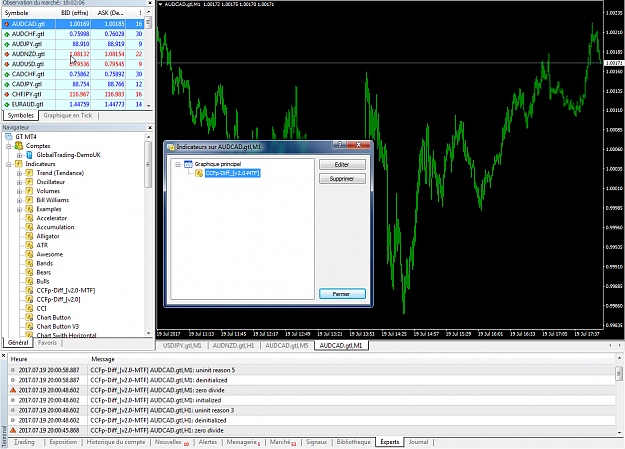Expand the Bill Williams folder
The height and width of the screenshot is (449, 625).
click(19, 201)
